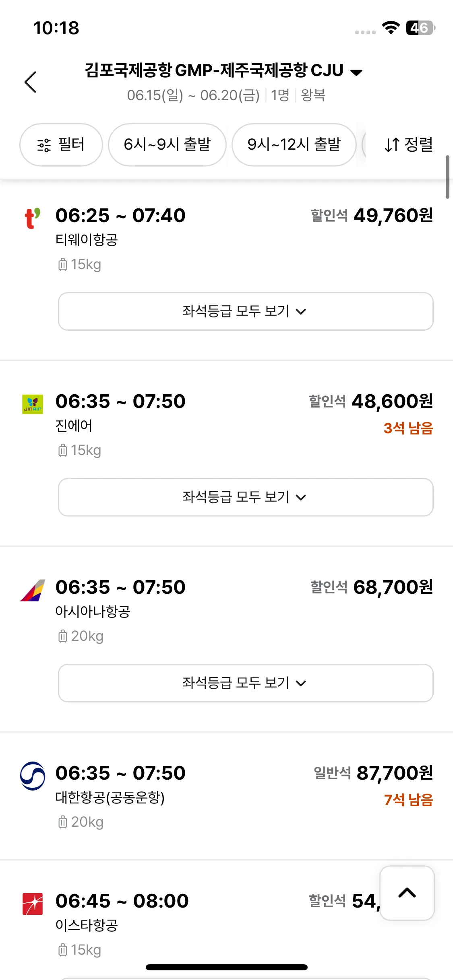
Task: Toggle the 9시~12시 출발 filter chip
Action: point(294,145)
